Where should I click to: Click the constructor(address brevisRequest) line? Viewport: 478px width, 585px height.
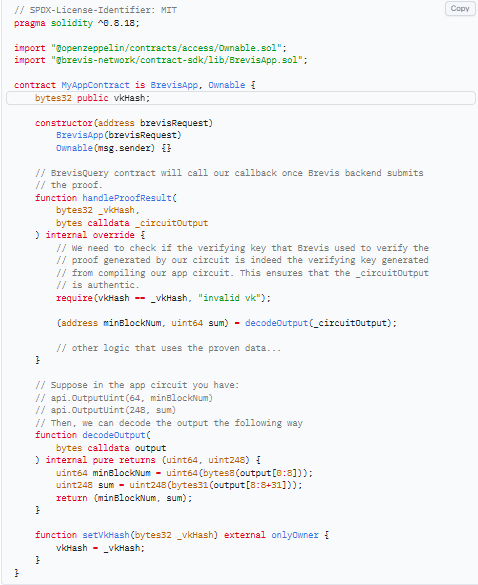124,123
